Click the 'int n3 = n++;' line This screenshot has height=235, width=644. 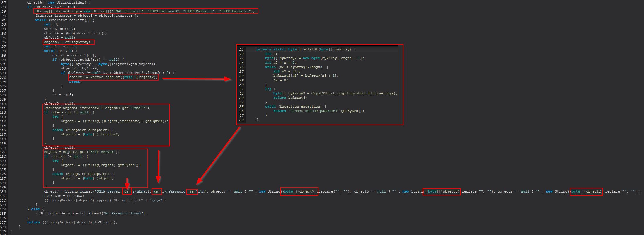point(287,71)
